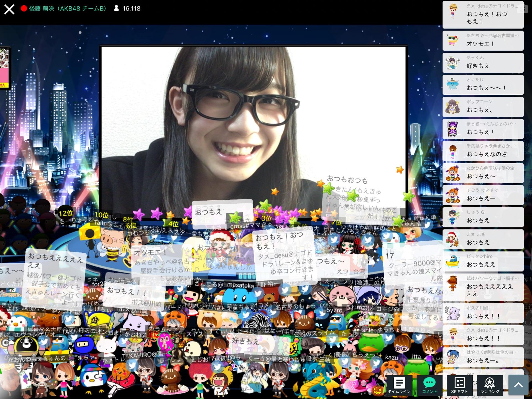
Task: Select たかひん's comment おつもえ〜
Action: pos(483,173)
